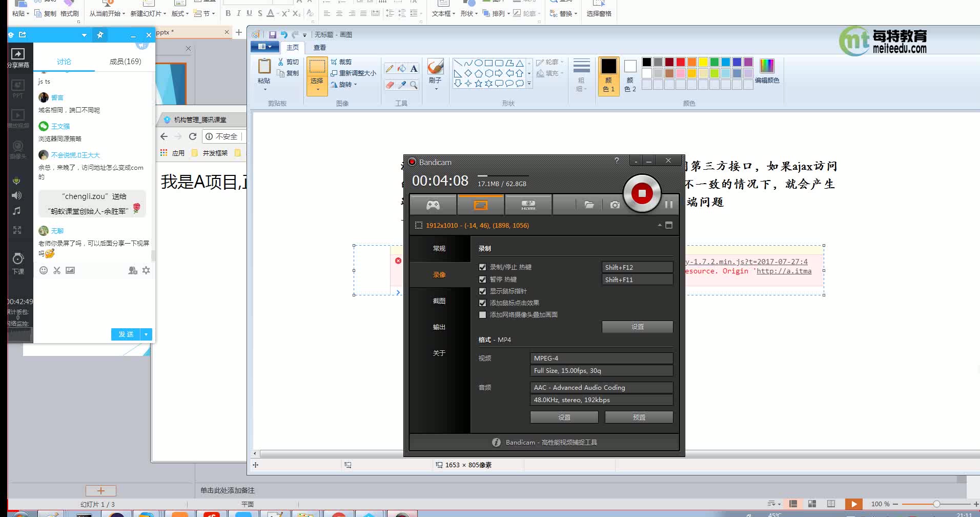Open the Send button dropdown arrow

point(146,334)
